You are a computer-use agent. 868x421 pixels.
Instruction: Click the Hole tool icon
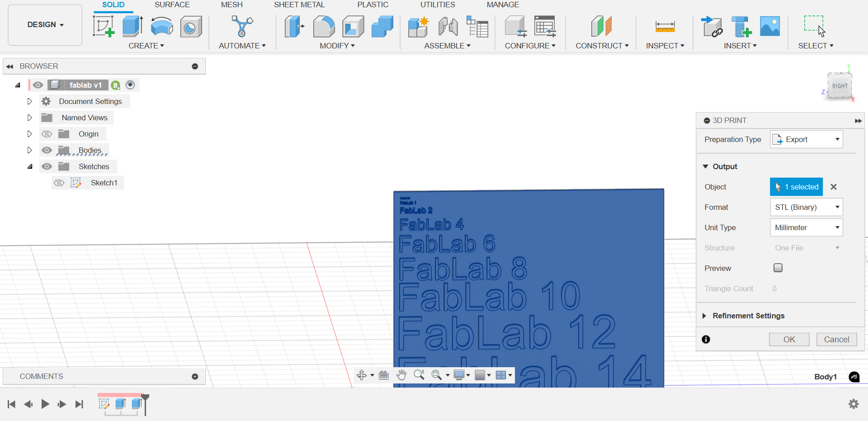191,27
